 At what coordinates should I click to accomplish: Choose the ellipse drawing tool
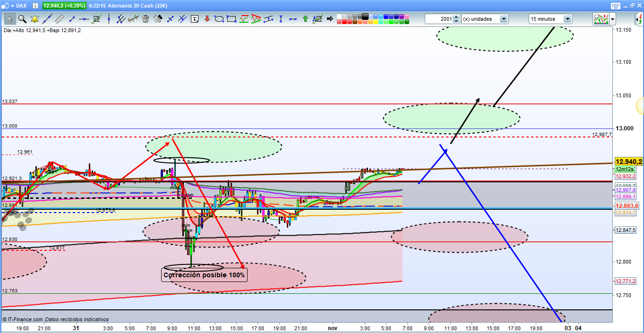coord(219,19)
